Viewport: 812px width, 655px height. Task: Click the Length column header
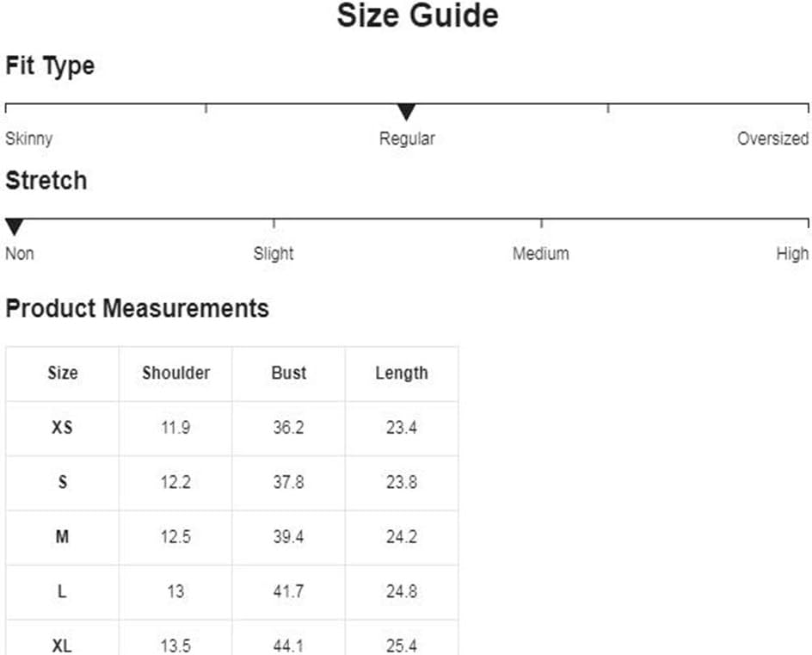(402, 373)
